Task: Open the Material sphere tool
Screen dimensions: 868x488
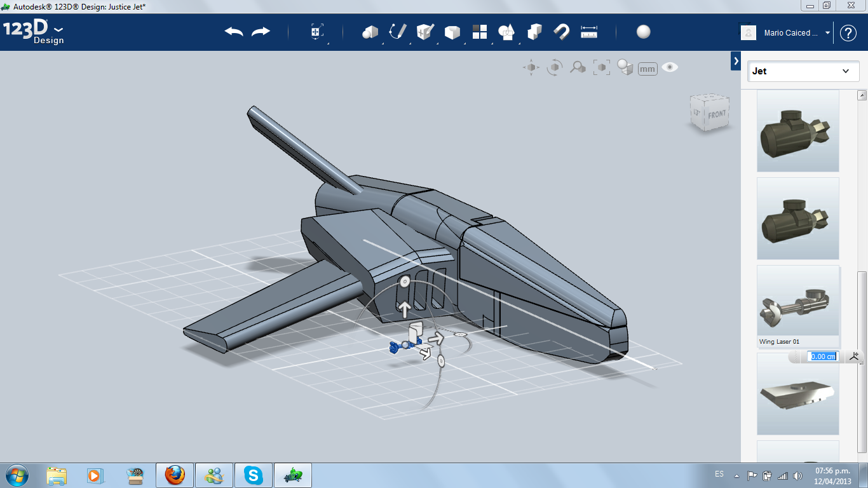Action: (x=644, y=32)
